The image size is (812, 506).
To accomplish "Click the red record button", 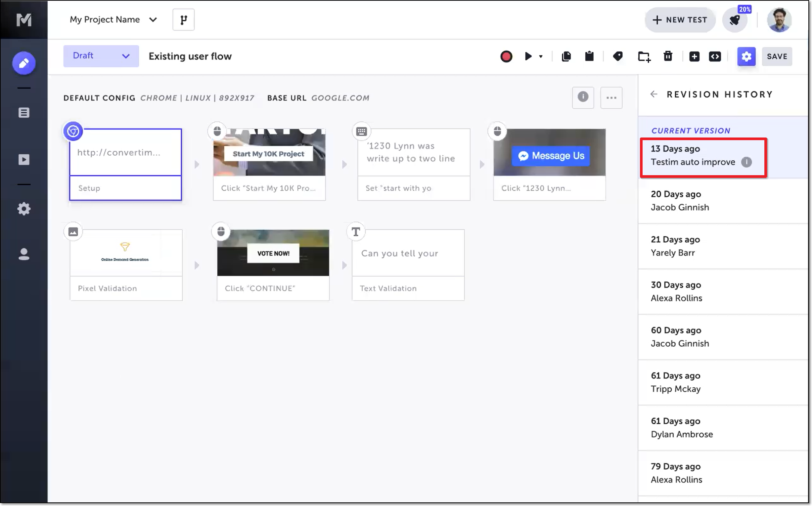I will click(x=506, y=57).
